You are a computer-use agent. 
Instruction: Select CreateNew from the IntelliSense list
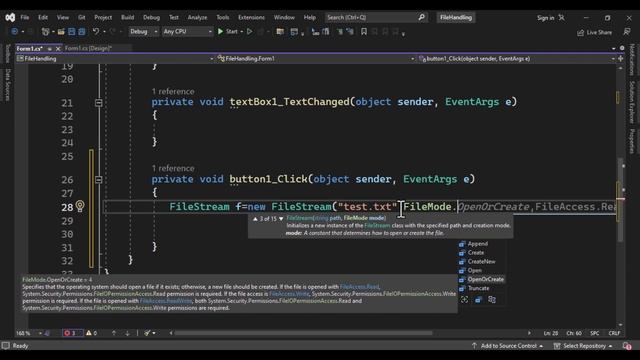point(481,262)
